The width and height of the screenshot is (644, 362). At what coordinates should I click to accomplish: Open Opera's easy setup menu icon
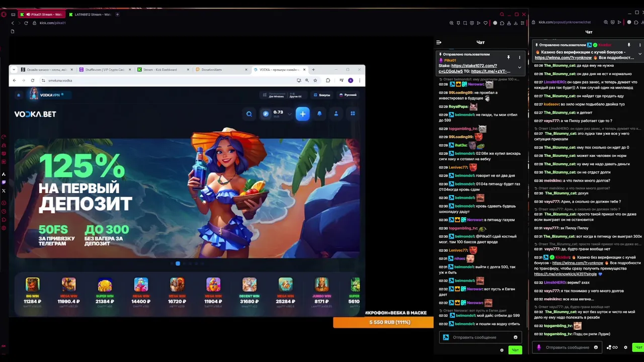pos(522,23)
